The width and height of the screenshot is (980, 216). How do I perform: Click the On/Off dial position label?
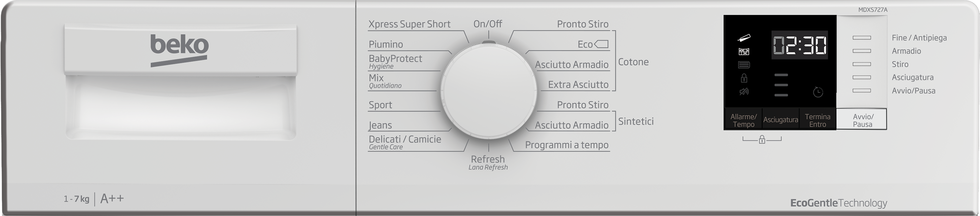point(487,24)
